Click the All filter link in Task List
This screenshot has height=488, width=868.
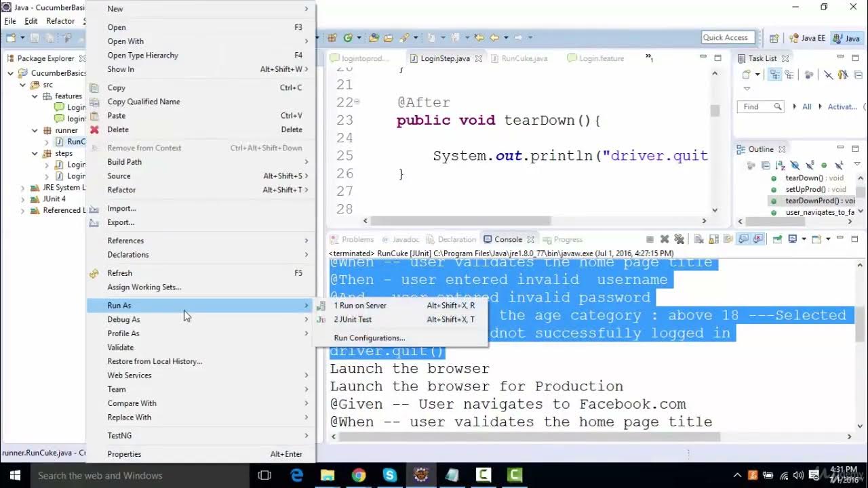point(807,107)
